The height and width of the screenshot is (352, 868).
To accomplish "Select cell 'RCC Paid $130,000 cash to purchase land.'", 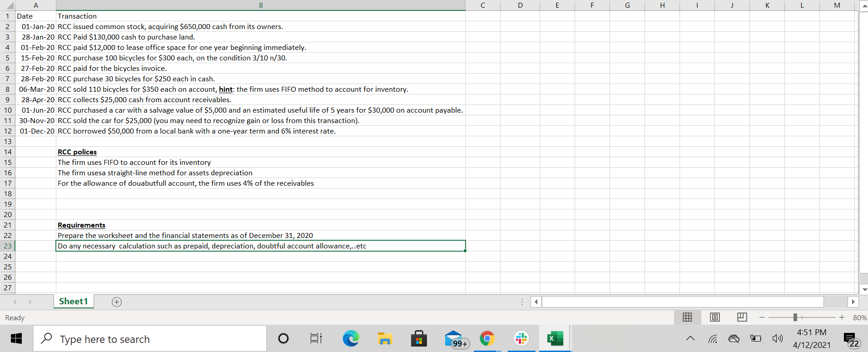I will pos(261,37).
